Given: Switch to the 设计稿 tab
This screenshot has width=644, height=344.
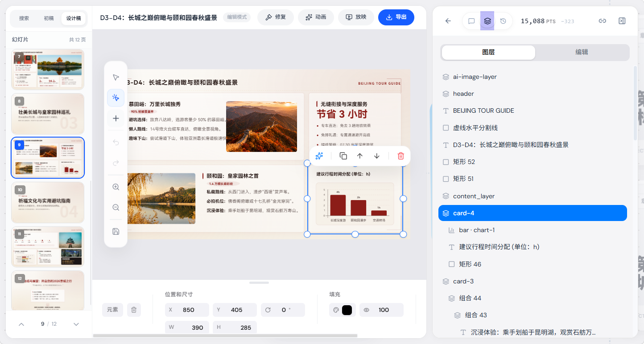Looking at the screenshot, I should pyautogui.click(x=74, y=18).
